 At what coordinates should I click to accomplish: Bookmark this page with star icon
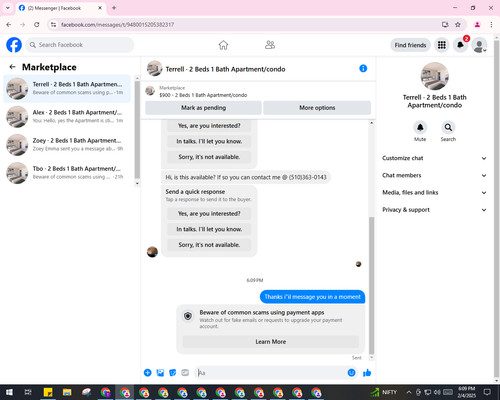click(x=458, y=25)
